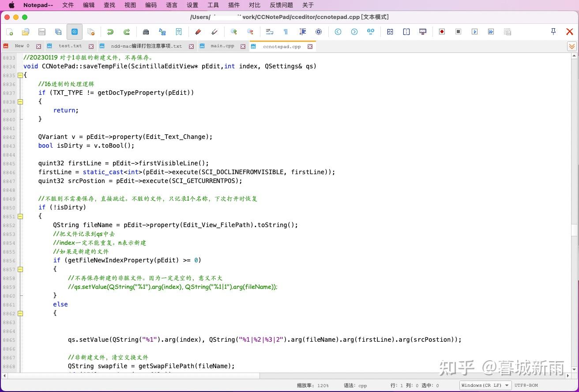Start macro recording with the red record icon
Screen dimensions: 579x392
[442, 32]
